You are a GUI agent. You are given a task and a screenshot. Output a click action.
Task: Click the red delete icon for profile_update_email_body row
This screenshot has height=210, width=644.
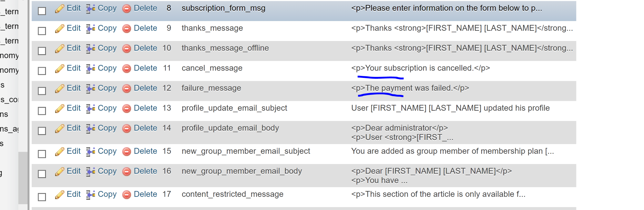[x=126, y=128]
